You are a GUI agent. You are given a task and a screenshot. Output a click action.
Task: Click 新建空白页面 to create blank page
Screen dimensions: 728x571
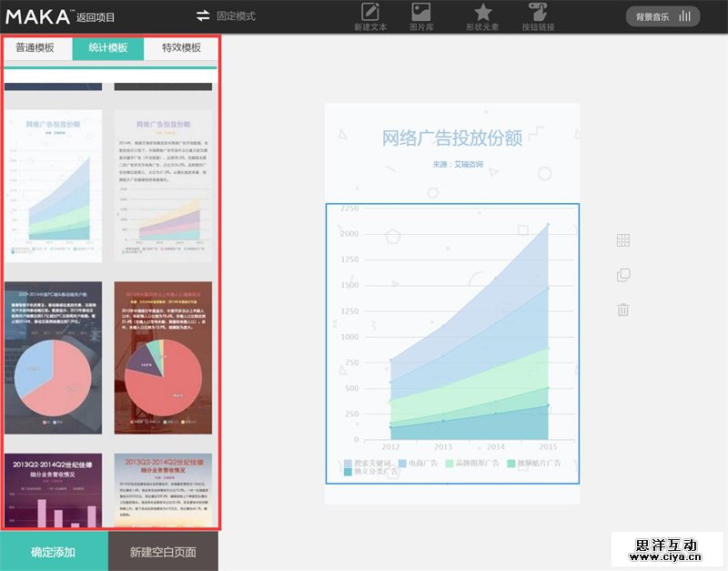pos(163,552)
